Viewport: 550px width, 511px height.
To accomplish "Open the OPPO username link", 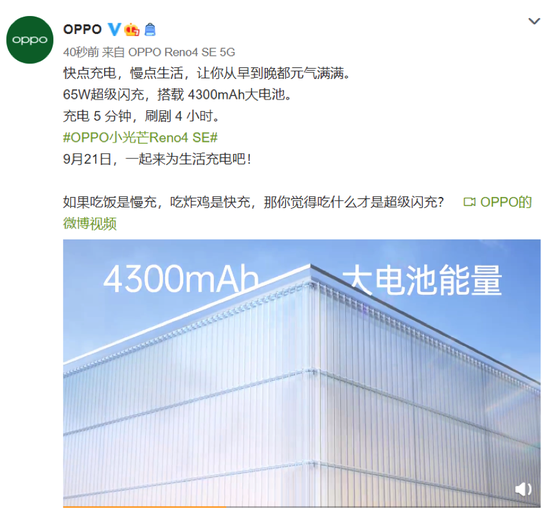I will click(82, 29).
